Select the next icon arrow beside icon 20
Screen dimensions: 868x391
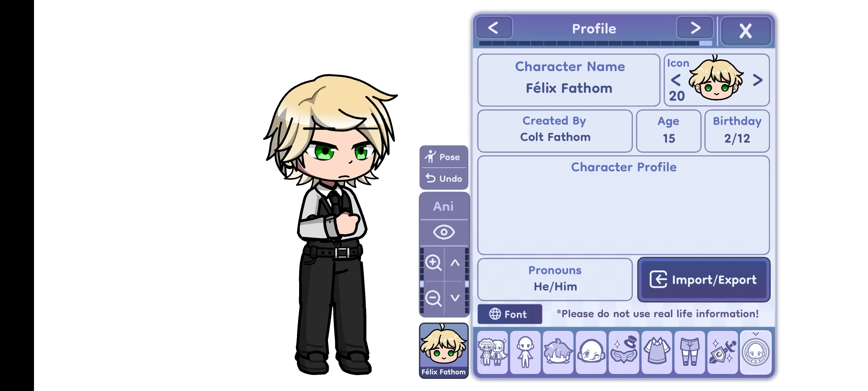tap(757, 80)
